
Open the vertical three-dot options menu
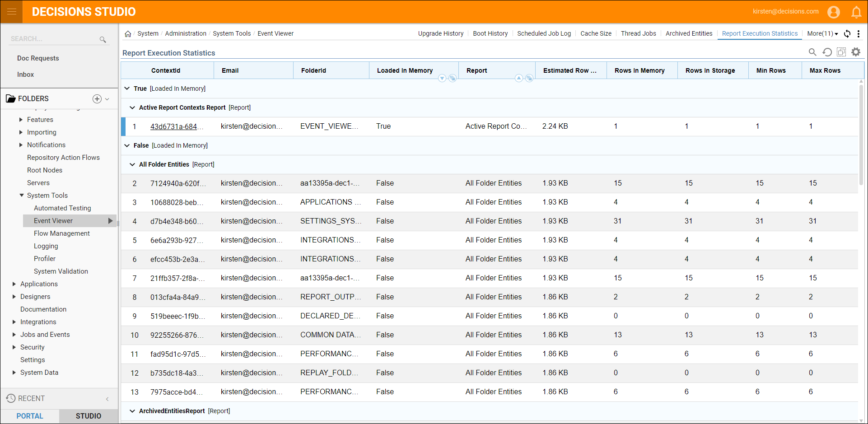[x=859, y=34]
